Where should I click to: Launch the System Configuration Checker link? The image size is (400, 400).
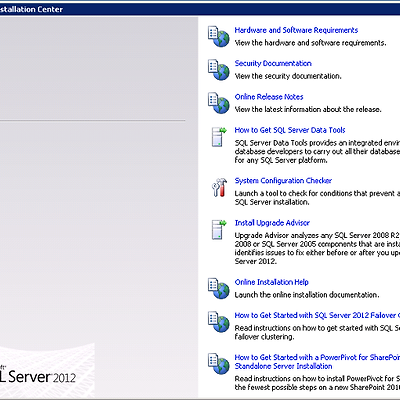283,181
